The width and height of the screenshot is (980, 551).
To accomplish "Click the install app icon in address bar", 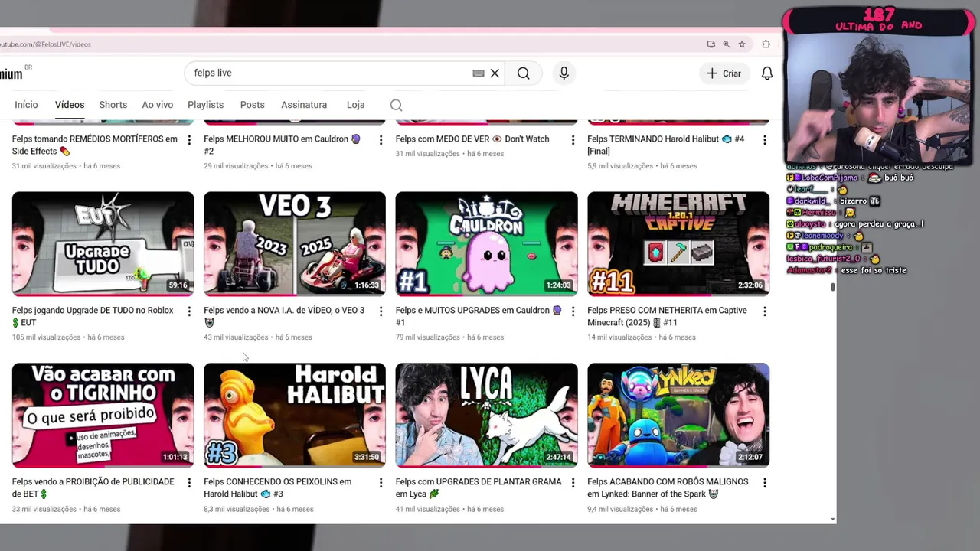I will (x=711, y=44).
